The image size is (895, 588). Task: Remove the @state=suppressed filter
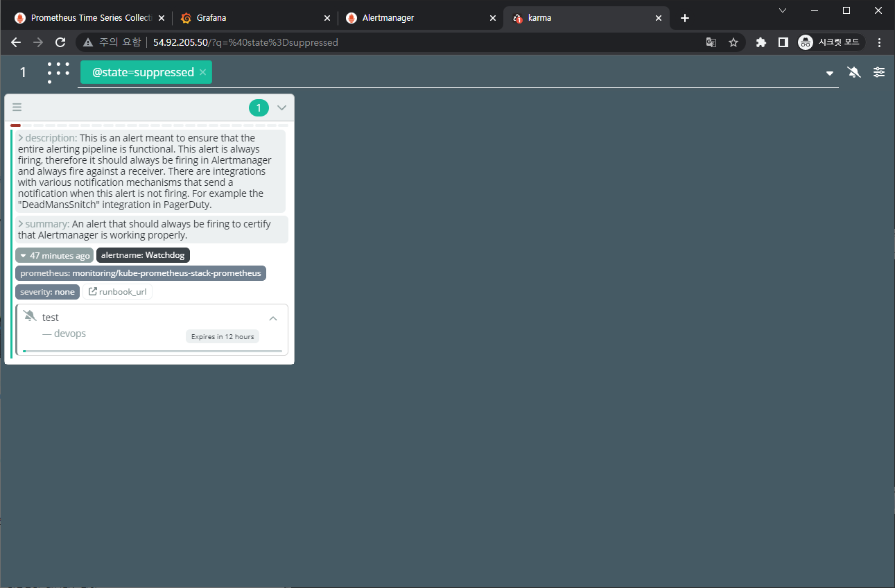pyautogui.click(x=202, y=72)
